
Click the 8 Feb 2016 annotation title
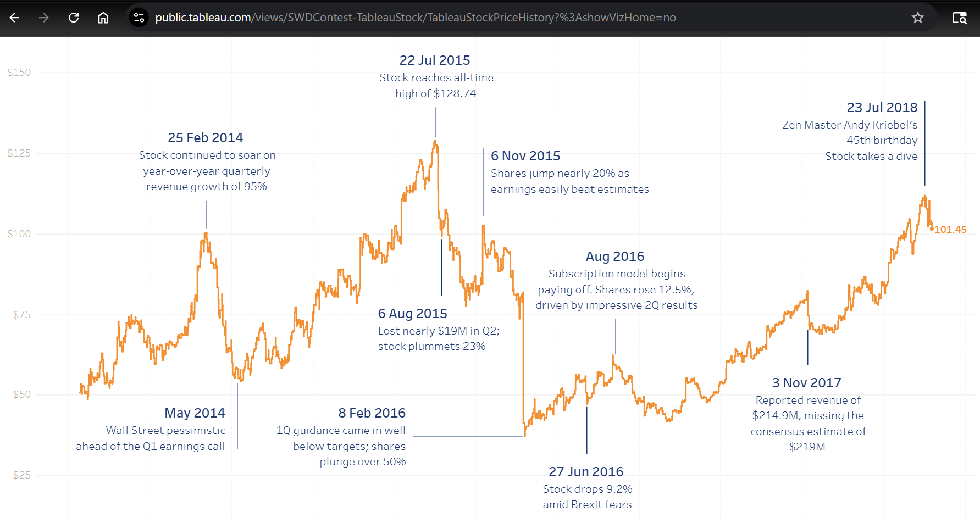[x=372, y=413]
